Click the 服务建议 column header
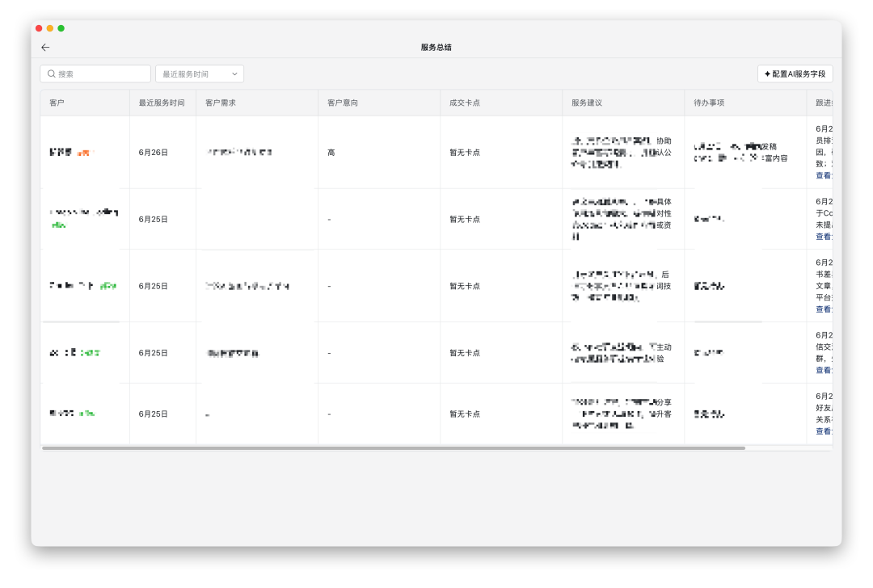The height and width of the screenshot is (588, 873). click(x=587, y=103)
